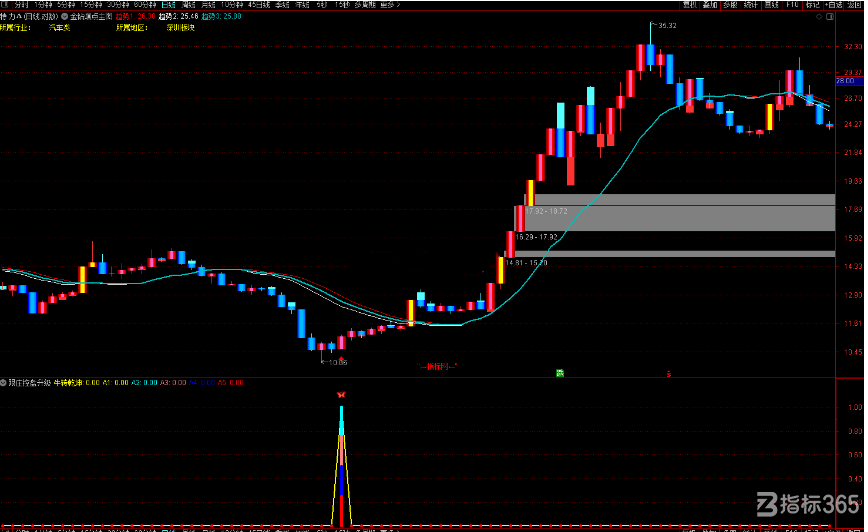
Task: Open the 多周期 multi-period view
Action: 365,4
